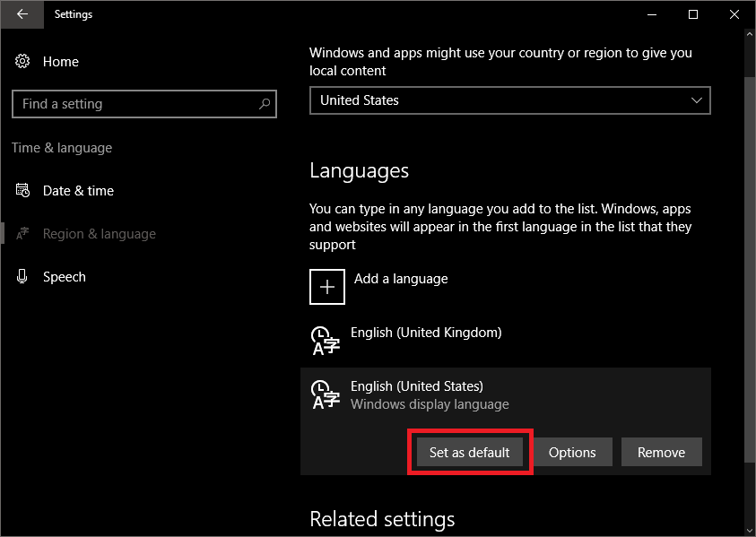Click the Speech microphone icon

coord(22,276)
